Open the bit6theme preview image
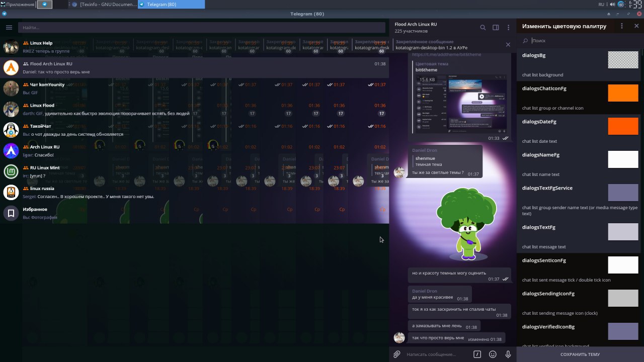Screen dimensions: 644x362 click(x=460, y=104)
